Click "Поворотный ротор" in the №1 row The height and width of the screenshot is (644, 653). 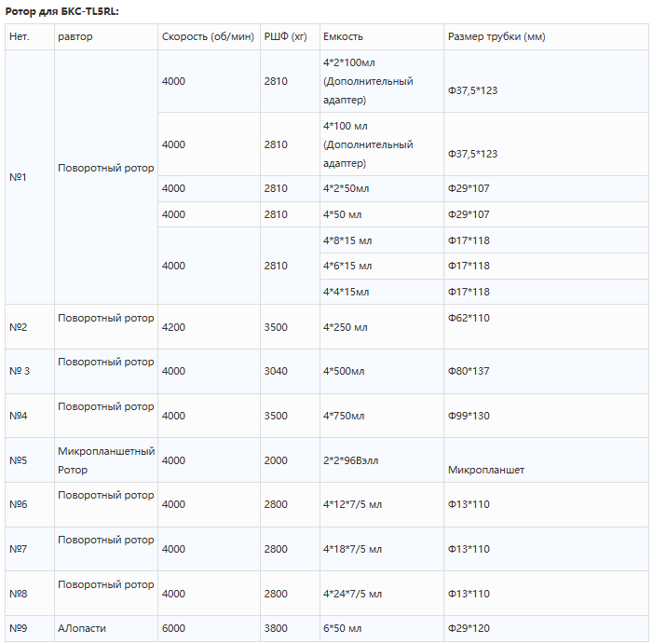[106, 168]
